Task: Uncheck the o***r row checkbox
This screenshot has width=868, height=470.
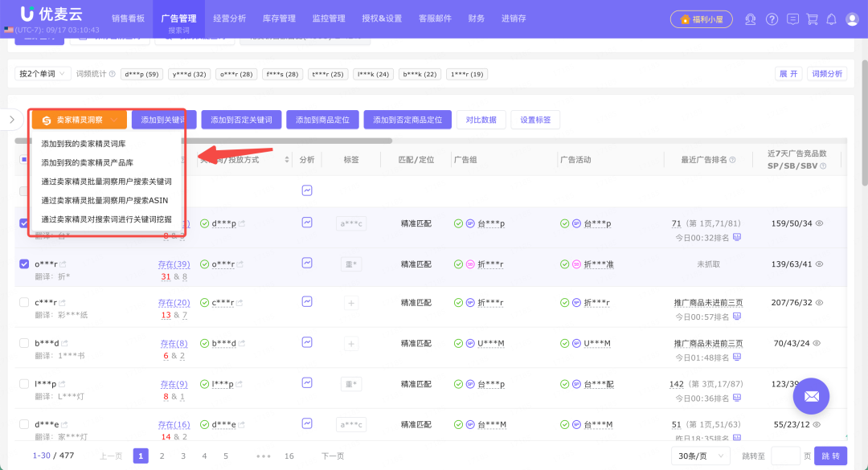Action: [23, 264]
